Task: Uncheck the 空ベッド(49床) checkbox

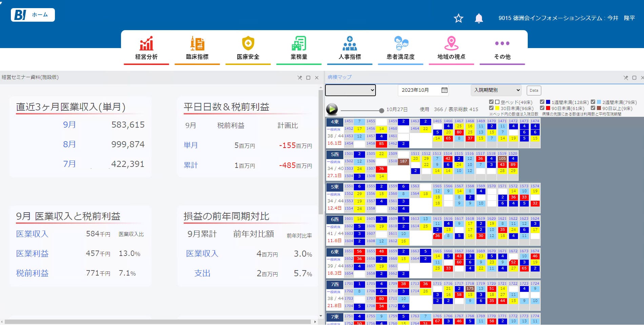Action: coord(491,102)
